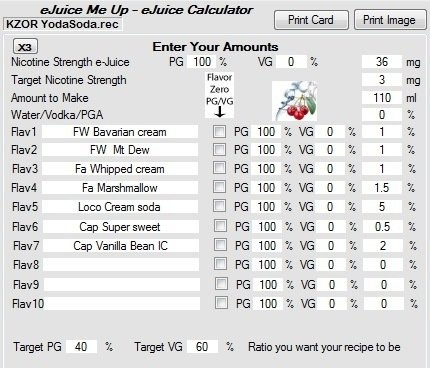Viewport: 430px width, 368px height.
Task: Click the cherry image icon
Action: point(294,100)
